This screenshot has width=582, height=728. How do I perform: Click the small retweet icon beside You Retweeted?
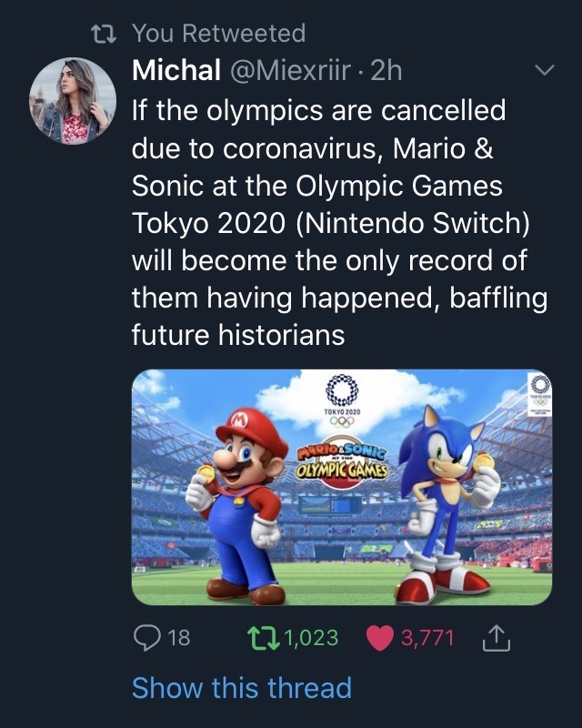pyautogui.click(x=106, y=35)
